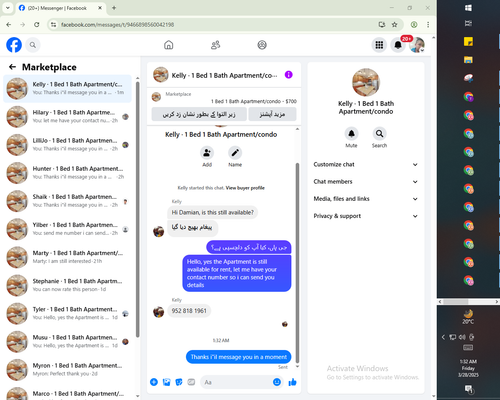The width and height of the screenshot is (500, 400).
Task: Expand Customize chat section
Action: [366, 164]
